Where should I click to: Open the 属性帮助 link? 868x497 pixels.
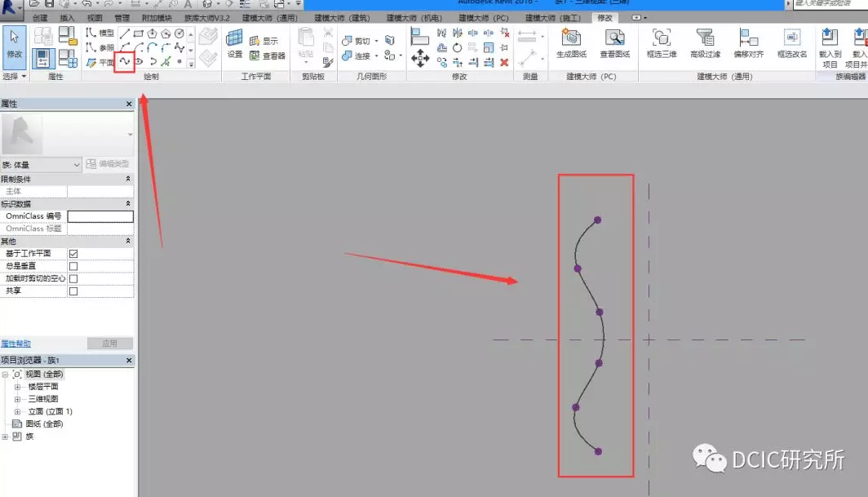click(x=15, y=344)
